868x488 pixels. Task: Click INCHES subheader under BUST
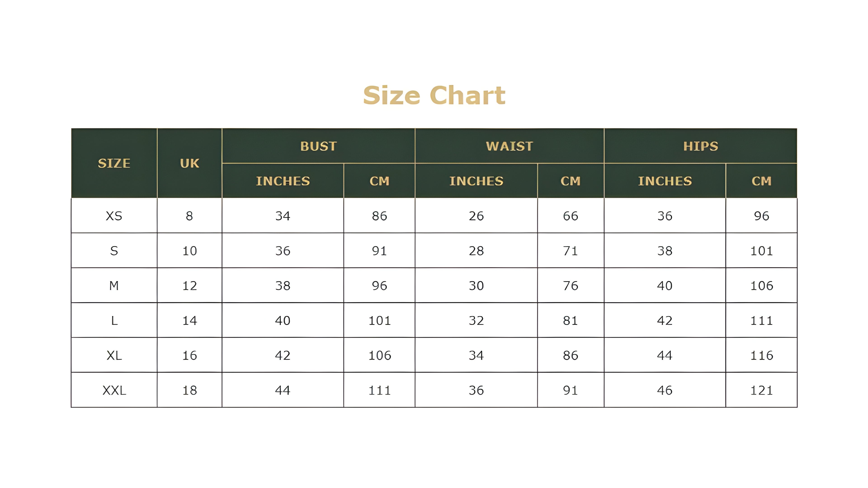[283, 181]
